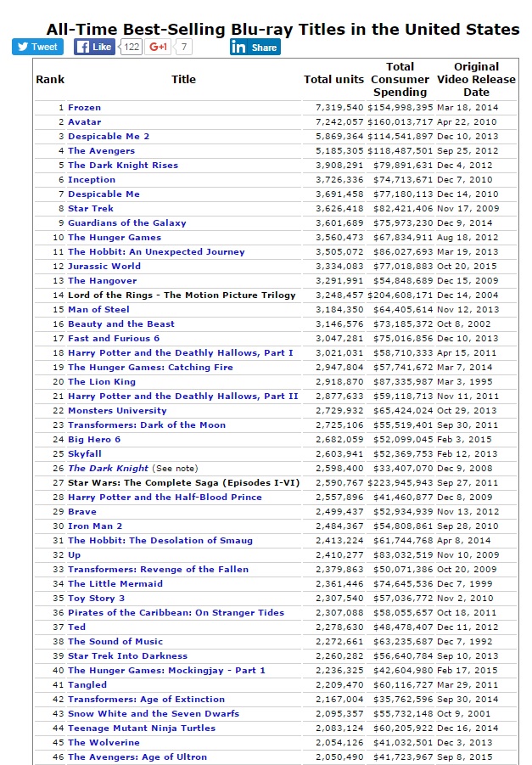
Task: Open the Inception title link
Action: point(92,179)
